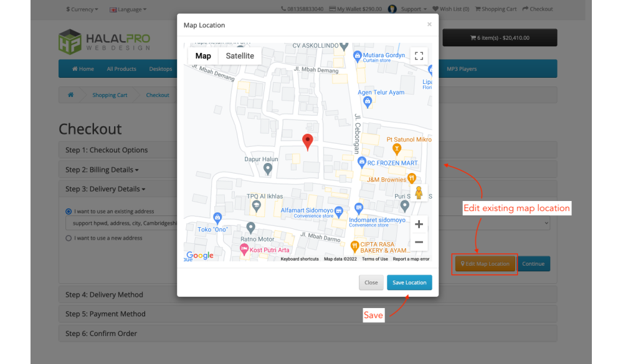Select 'I want to use a new address'
This screenshot has height=364, width=623.
69,238
